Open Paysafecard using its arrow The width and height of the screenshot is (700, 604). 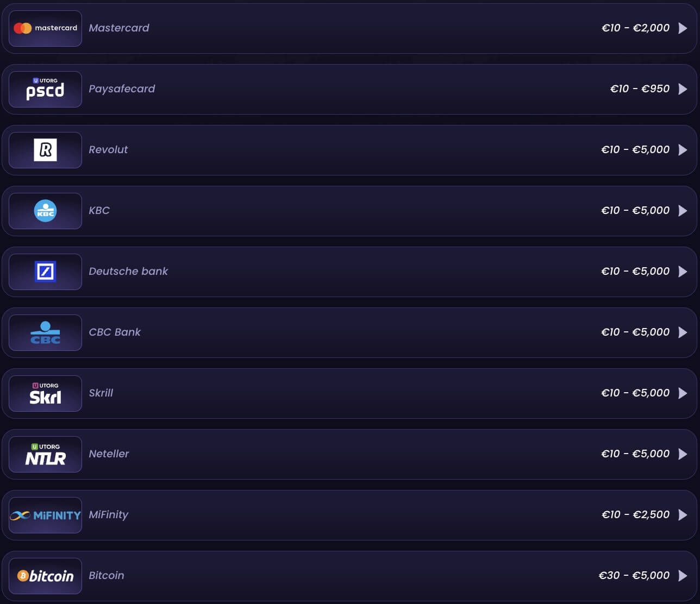click(683, 89)
